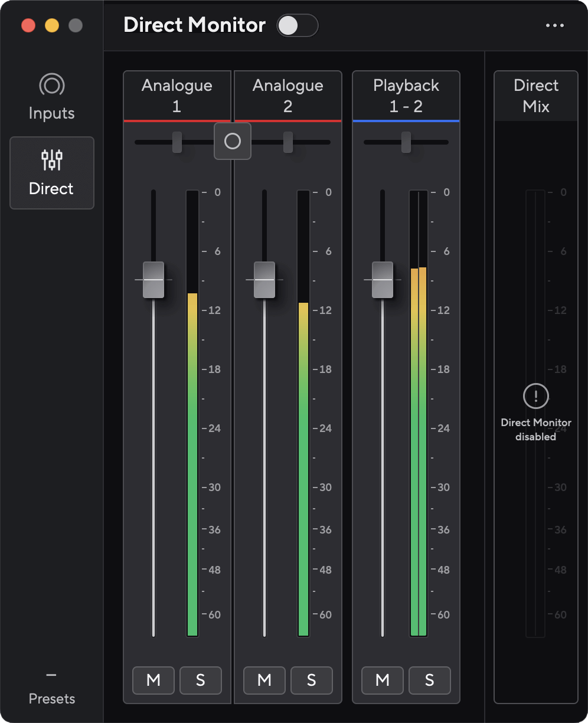Mute the Analogue 2 channel

264,680
